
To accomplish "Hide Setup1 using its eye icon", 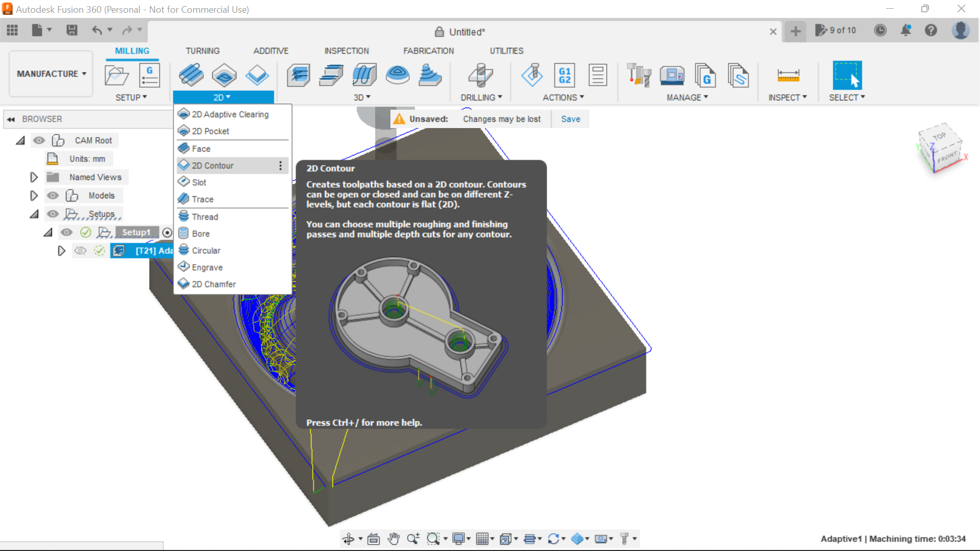I will (x=67, y=232).
